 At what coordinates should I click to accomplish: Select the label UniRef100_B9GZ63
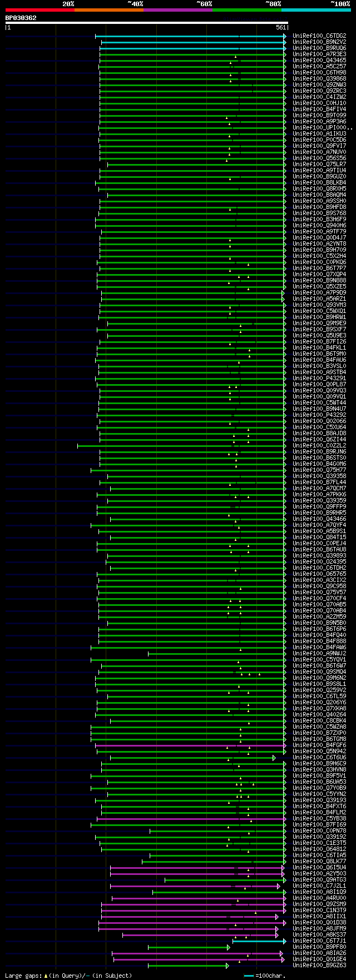319,965
